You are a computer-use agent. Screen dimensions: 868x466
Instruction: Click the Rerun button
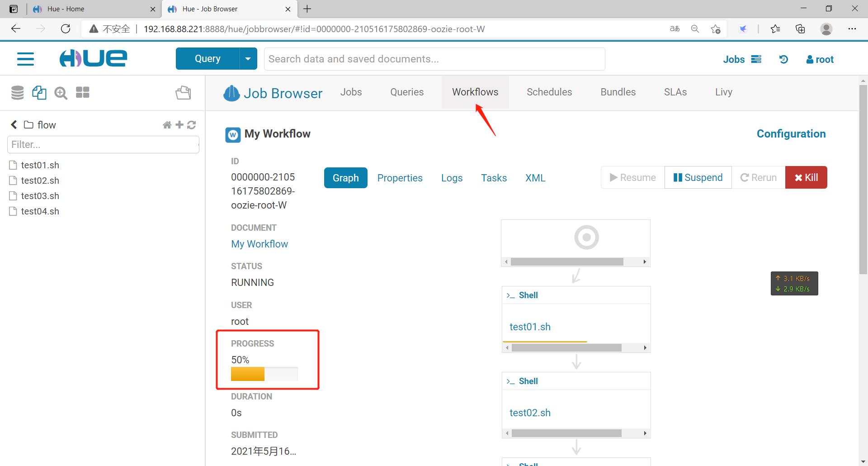[x=758, y=177]
